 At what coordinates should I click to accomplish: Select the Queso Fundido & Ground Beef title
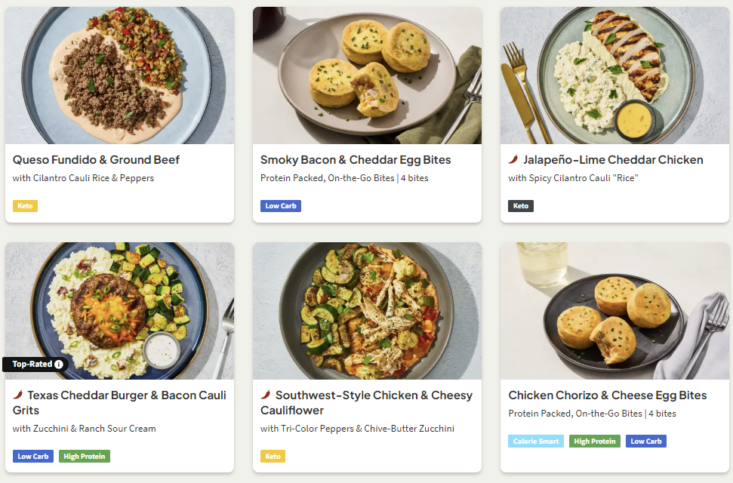[95, 159]
